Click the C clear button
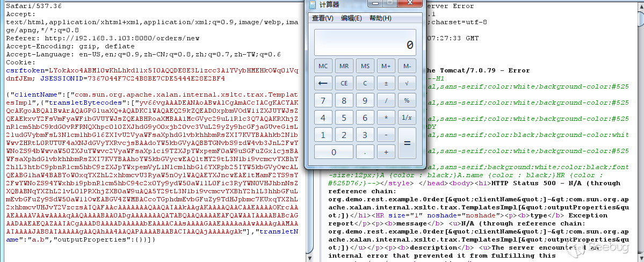 coord(365,83)
